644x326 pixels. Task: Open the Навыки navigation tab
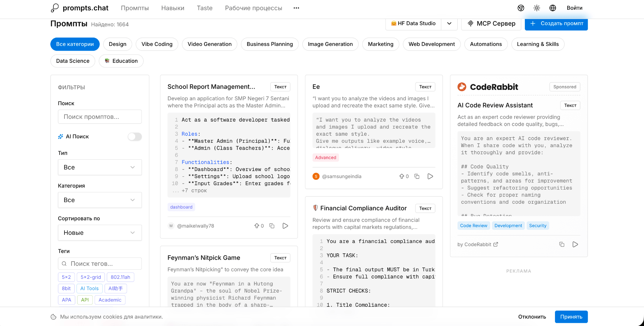(173, 8)
